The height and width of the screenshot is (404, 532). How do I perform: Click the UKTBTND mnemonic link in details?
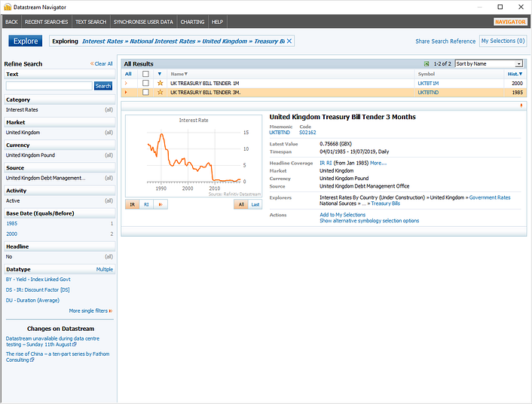280,133
